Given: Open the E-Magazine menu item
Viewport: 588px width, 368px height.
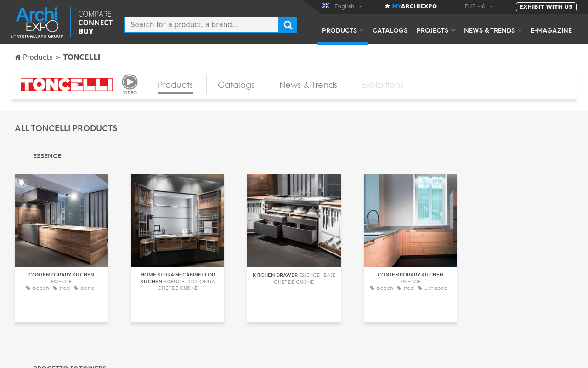Looking at the screenshot, I should pyautogui.click(x=551, y=30).
